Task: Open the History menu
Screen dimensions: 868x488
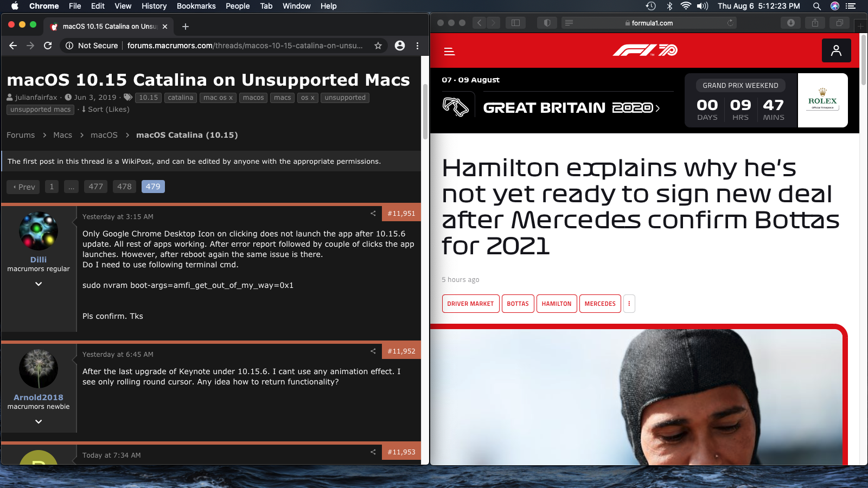Action: click(154, 6)
